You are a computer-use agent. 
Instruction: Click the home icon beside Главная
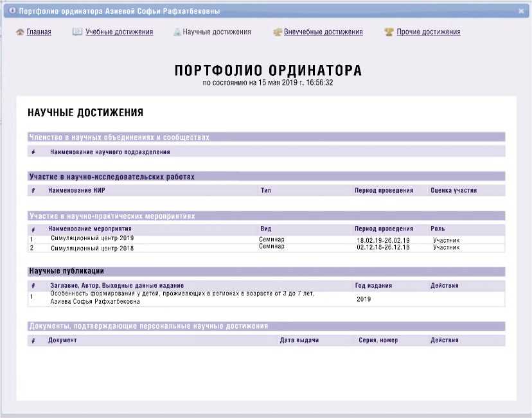(20, 32)
